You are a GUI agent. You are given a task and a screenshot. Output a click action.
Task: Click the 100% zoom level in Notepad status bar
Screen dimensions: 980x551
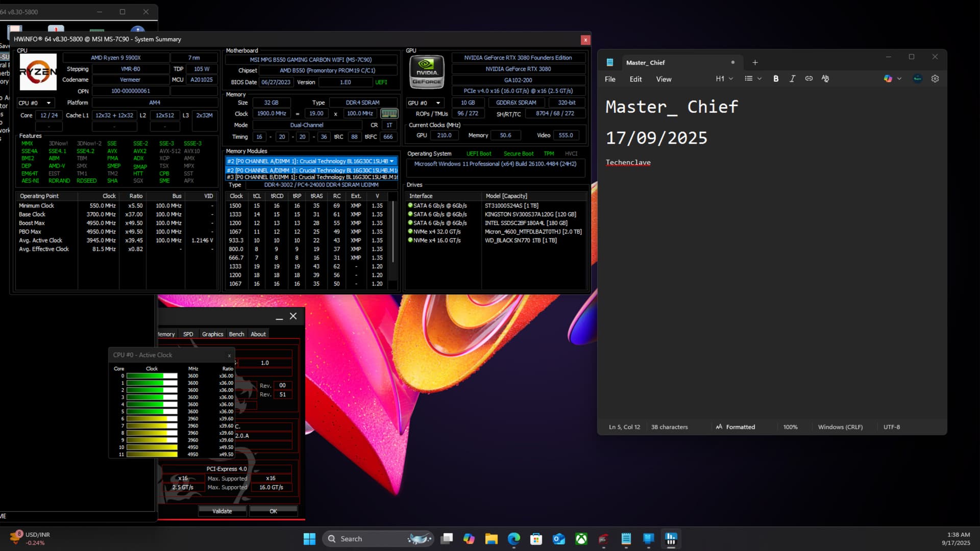coord(790,427)
